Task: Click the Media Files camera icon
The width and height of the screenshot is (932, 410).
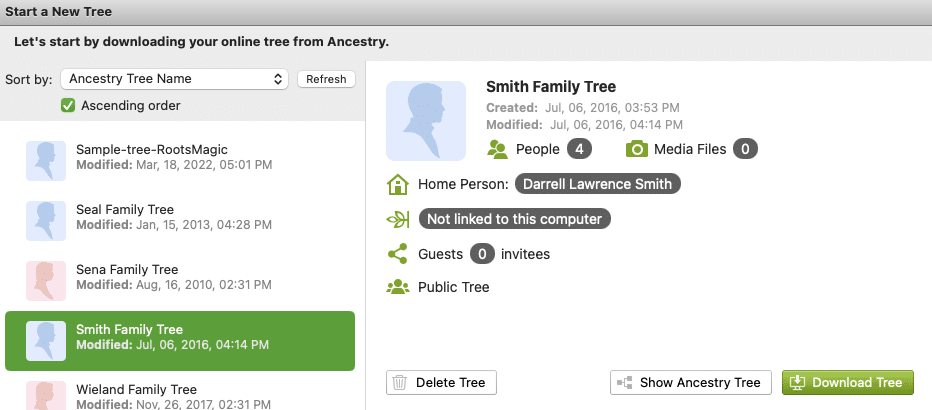Action: (x=637, y=149)
